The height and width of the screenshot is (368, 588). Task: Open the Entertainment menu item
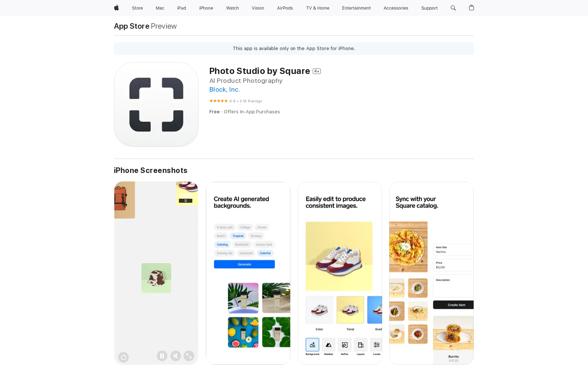click(x=356, y=8)
